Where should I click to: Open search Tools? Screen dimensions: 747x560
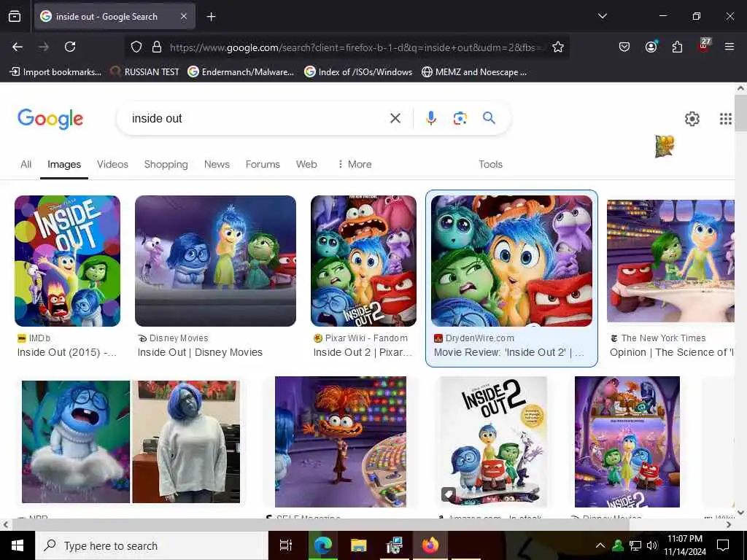pyautogui.click(x=490, y=164)
